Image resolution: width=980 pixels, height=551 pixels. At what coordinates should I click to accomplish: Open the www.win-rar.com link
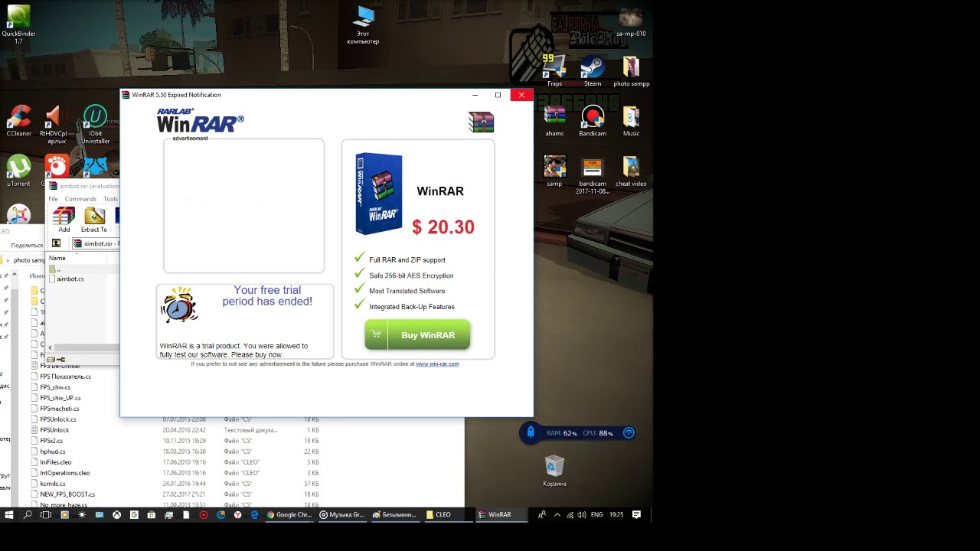pos(437,364)
